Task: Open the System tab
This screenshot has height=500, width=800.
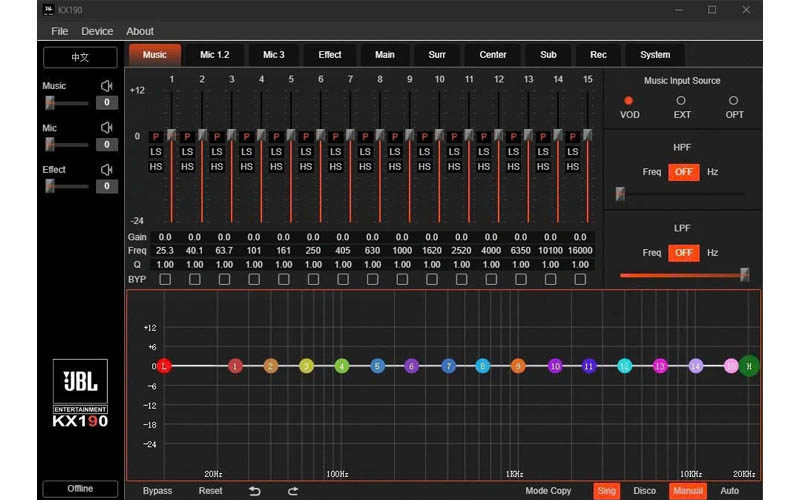Action: 655,55
